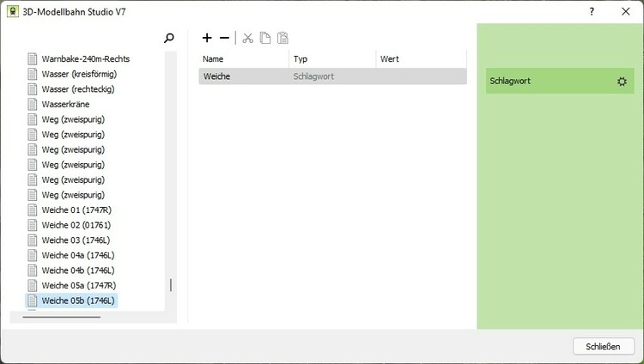Select Wasserkräne in the list
Image resolution: width=644 pixels, height=364 pixels.
(x=66, y=105)
